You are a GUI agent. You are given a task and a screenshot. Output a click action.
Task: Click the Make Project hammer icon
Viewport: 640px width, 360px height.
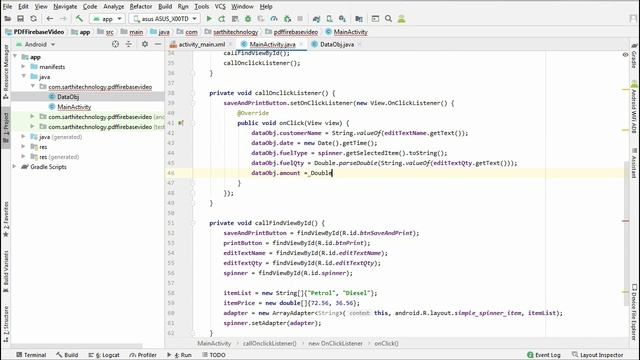79,19
